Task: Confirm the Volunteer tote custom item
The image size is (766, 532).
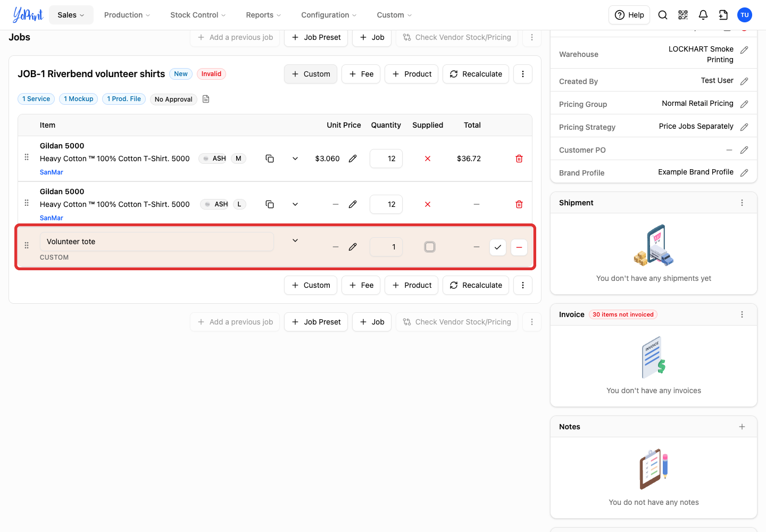Action: (498, 247)
